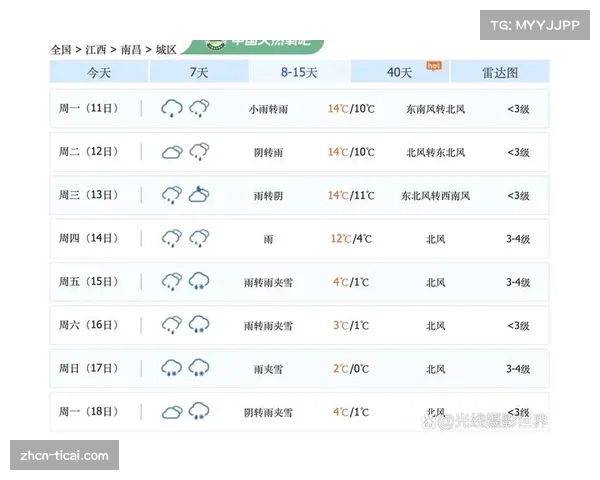This screenshot has height=480, width=600.
Task: Go to 南昌 breadcrumb link
Action: [x=131, y=50]
